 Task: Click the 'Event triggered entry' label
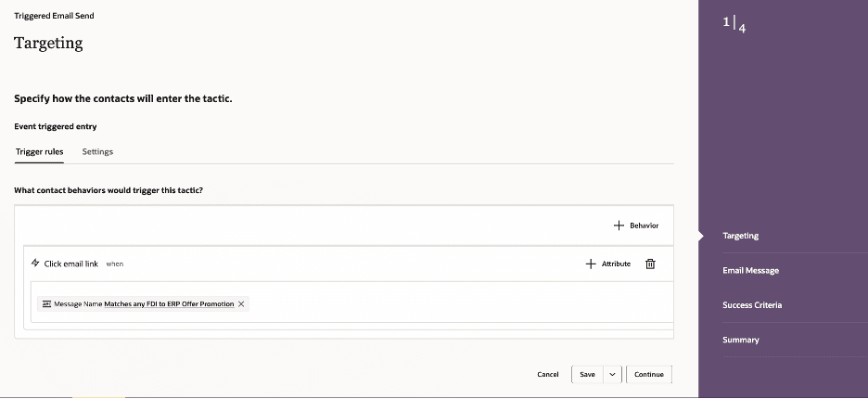(x=56, y=126)
